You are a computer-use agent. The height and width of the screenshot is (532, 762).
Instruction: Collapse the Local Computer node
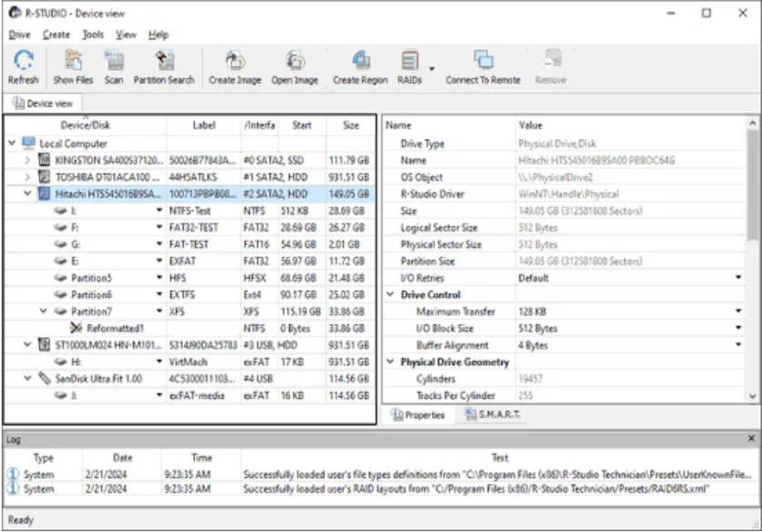[x=12, y=143]
